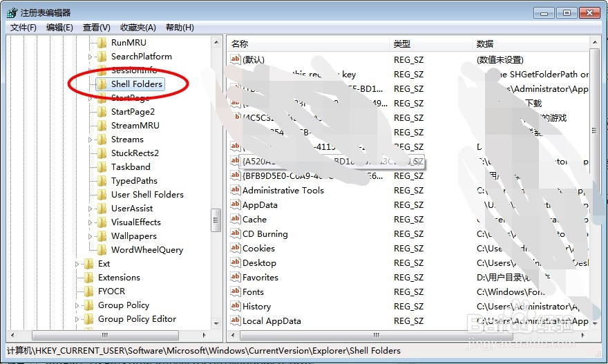This screenshot has height=364, width=608.
Task: Click the values pane horizontal scrollbar thumb
Action: click(x=376, y=335)
